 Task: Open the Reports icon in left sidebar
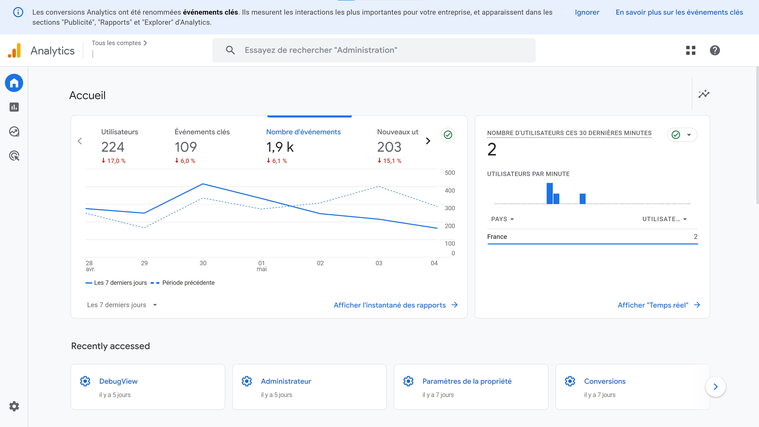pyautogui.click(x=14, y=107)
